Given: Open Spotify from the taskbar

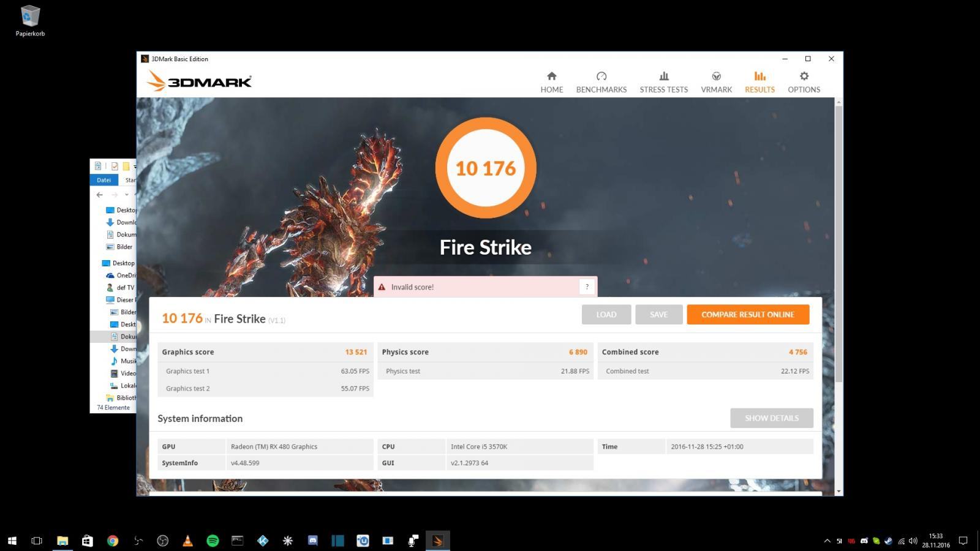Looking at the screenshot, I should (x=213, y=541).
